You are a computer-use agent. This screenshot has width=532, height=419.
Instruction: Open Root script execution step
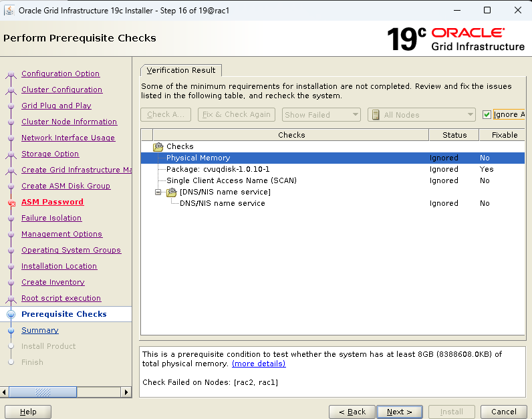click(61, 298)
